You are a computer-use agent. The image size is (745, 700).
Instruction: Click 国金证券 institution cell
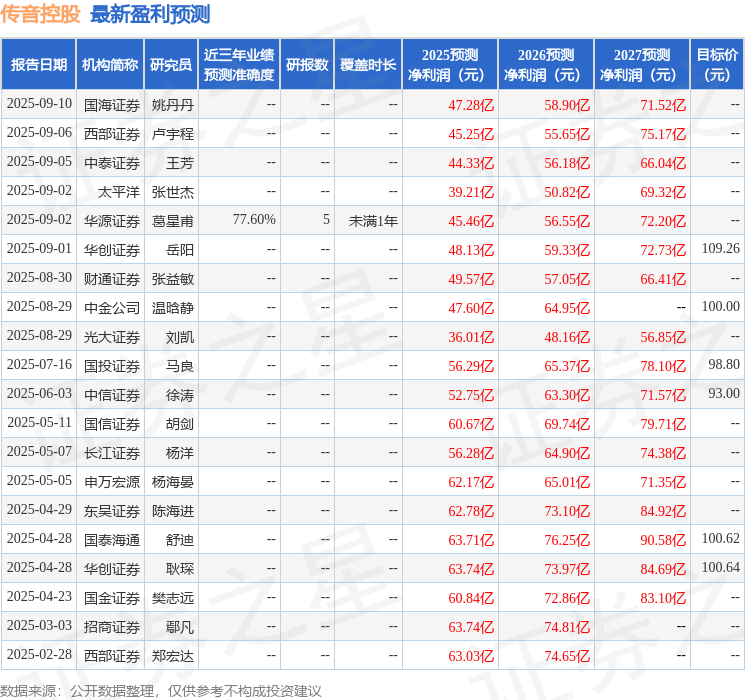(x=112, y=598)
